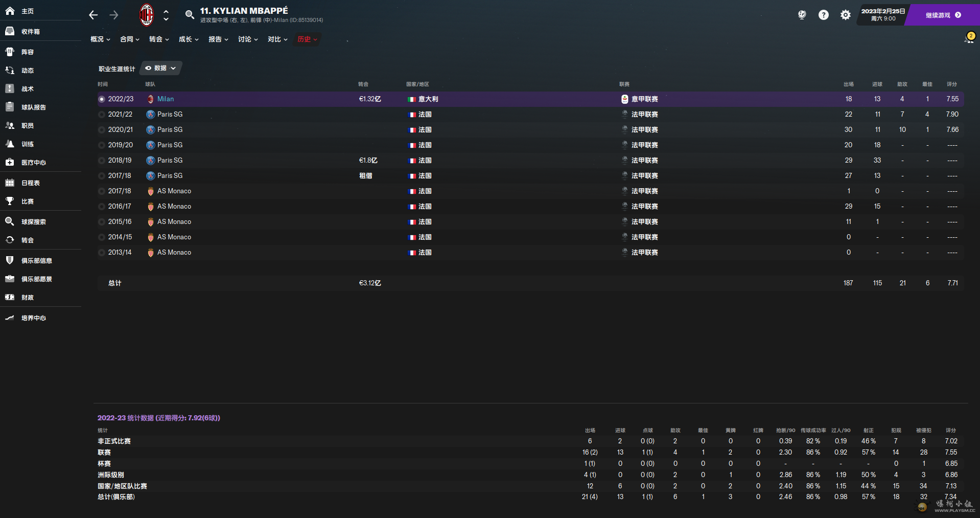Select the 2022/23 Milan season radio
Image resolution: width=980 pixels, height=518 pixels.
coord(102,99)
